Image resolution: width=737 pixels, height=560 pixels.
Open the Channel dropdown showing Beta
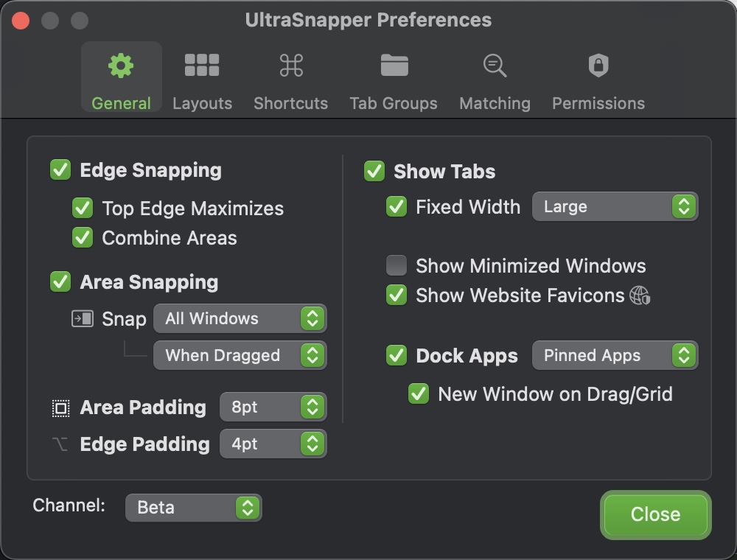[x=193, y=507]
